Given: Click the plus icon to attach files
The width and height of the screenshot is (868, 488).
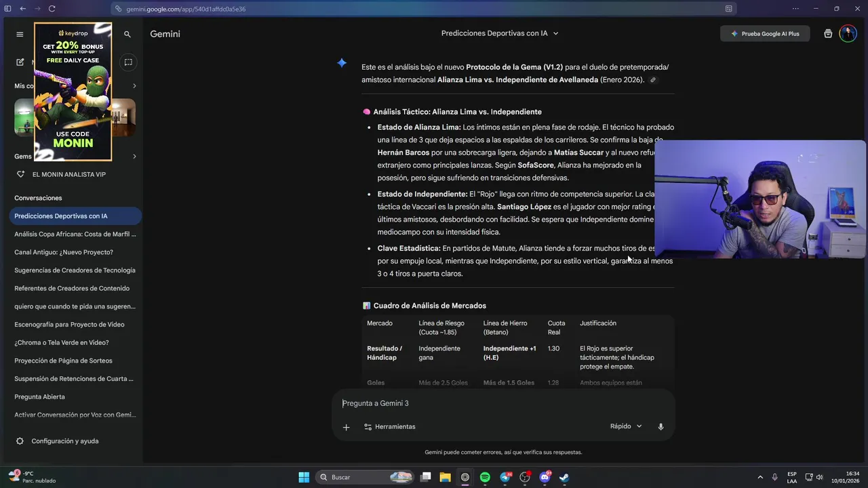Looking at the screenshot, I should [346, 427].
